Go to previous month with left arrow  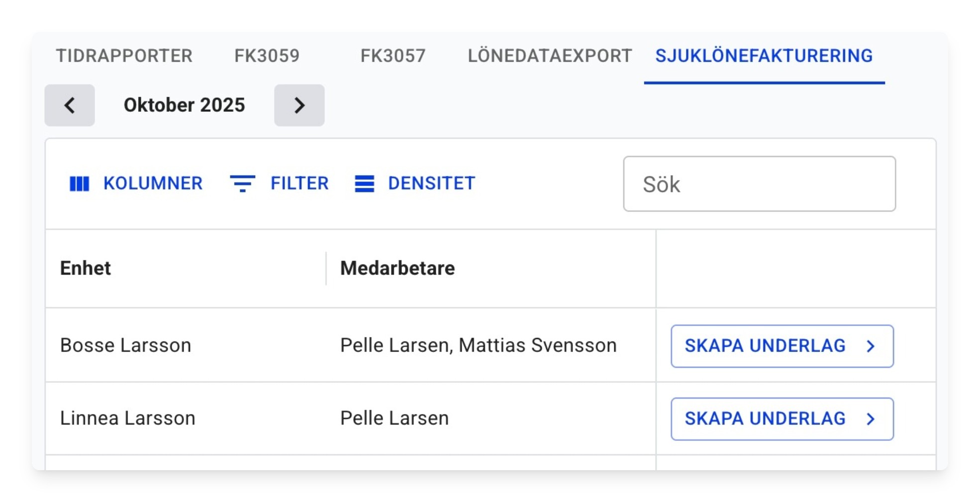click(x=70, y=105)
